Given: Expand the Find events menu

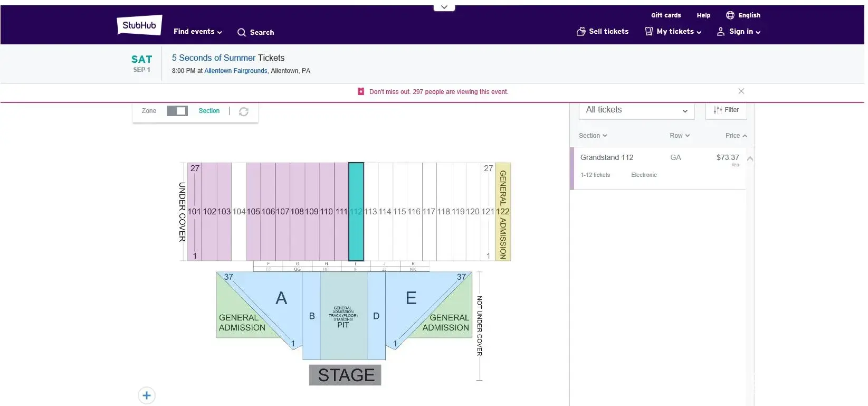Looking at the screenshot, I should (x=197, y=32).
